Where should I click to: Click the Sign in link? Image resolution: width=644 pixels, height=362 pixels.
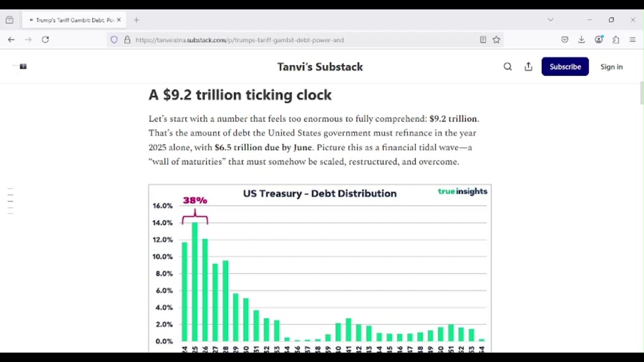pos(611,67)
